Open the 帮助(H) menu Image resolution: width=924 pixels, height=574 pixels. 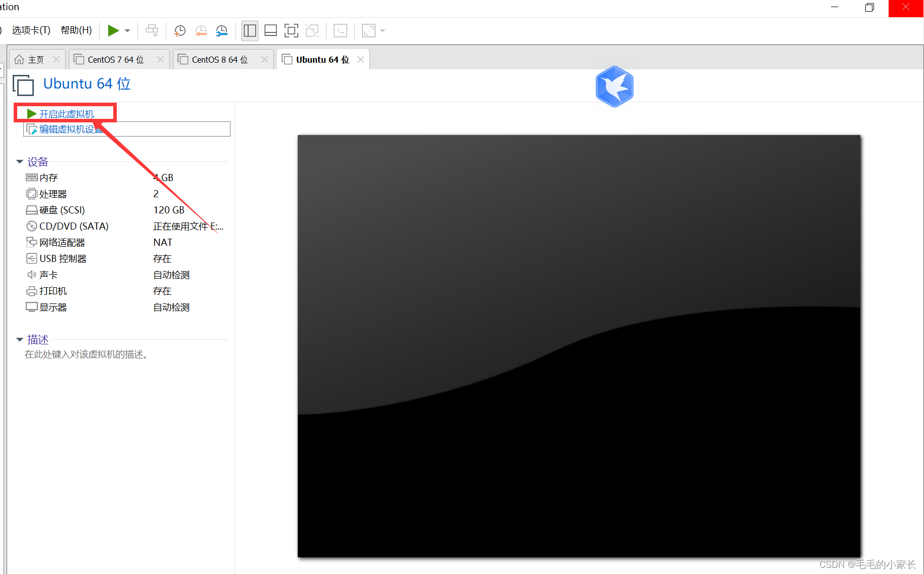[76, 30]
